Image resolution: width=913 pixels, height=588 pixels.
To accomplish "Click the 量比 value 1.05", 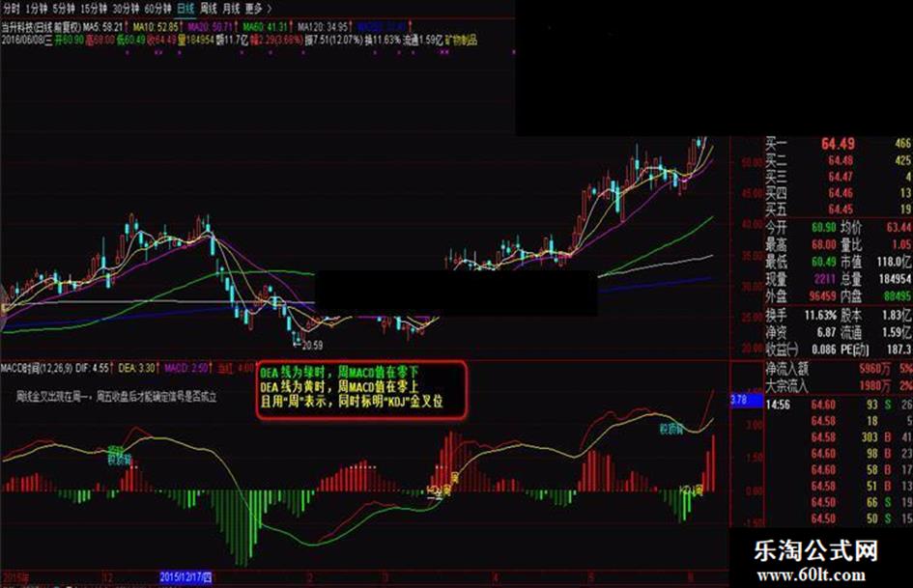I will coord(902,244).
